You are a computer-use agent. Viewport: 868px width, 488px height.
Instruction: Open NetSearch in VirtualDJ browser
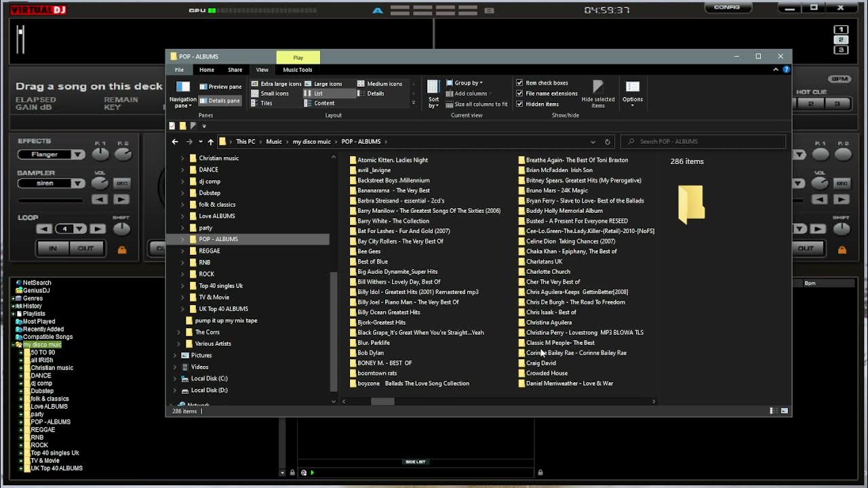coord(33,283)
